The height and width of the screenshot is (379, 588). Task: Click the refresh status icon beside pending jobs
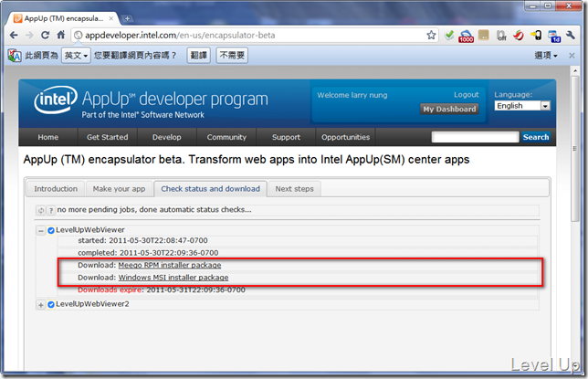click(41, 210)
